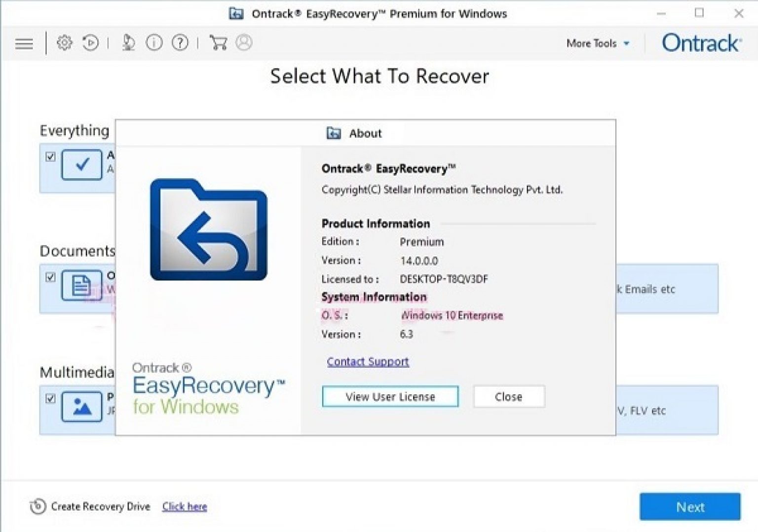The height and width of the screenshot is (532, 758).
Task: Maximize the EasyRecovery window
Action: [x=699, y=13]
